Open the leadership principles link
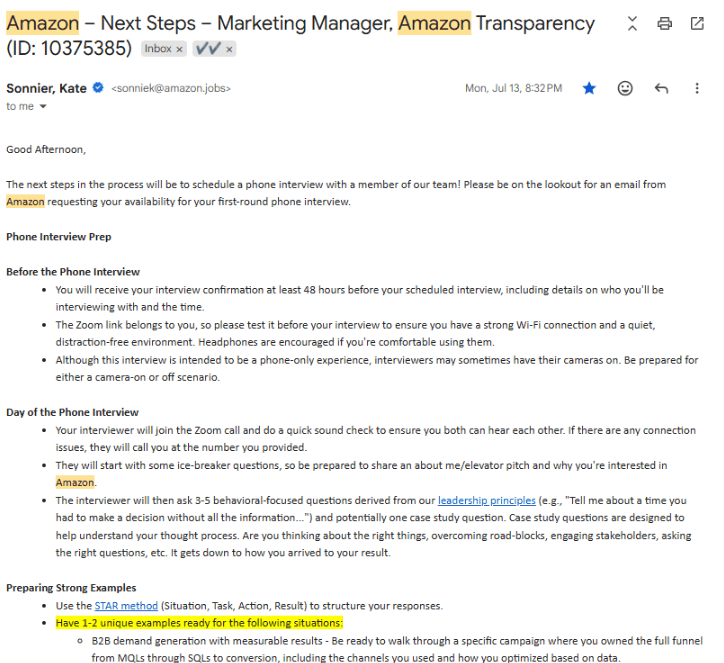This screenshot has width=724, height=663. tap(487, 500)
